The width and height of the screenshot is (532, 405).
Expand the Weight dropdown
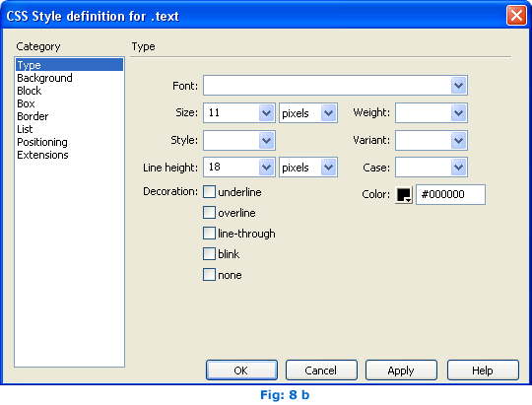[x=459, y=112]
